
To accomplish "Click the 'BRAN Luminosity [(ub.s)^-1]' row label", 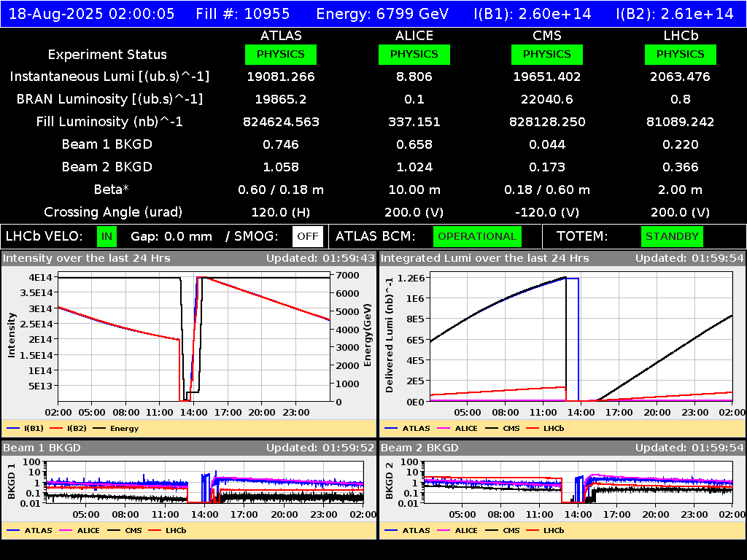I will point(109,99).
